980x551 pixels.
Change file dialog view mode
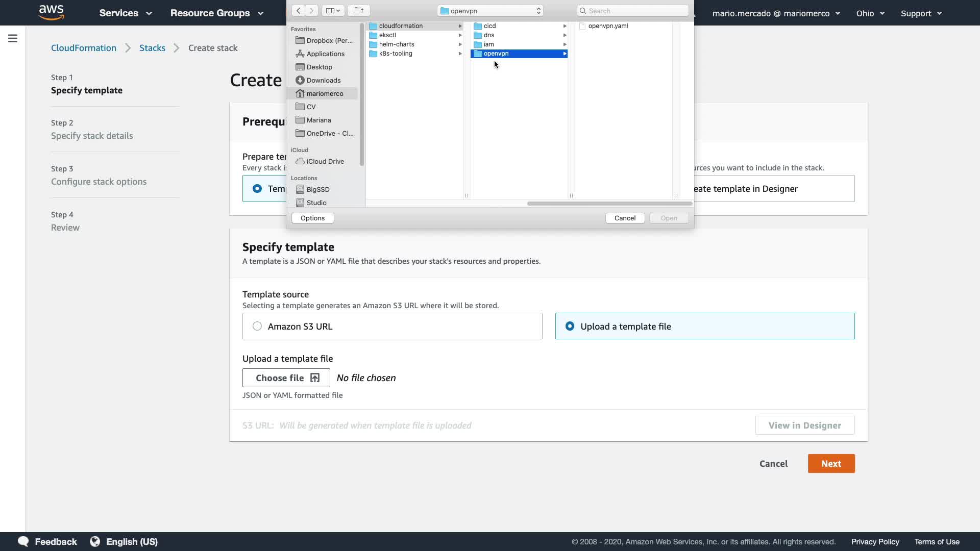point(333,11)
